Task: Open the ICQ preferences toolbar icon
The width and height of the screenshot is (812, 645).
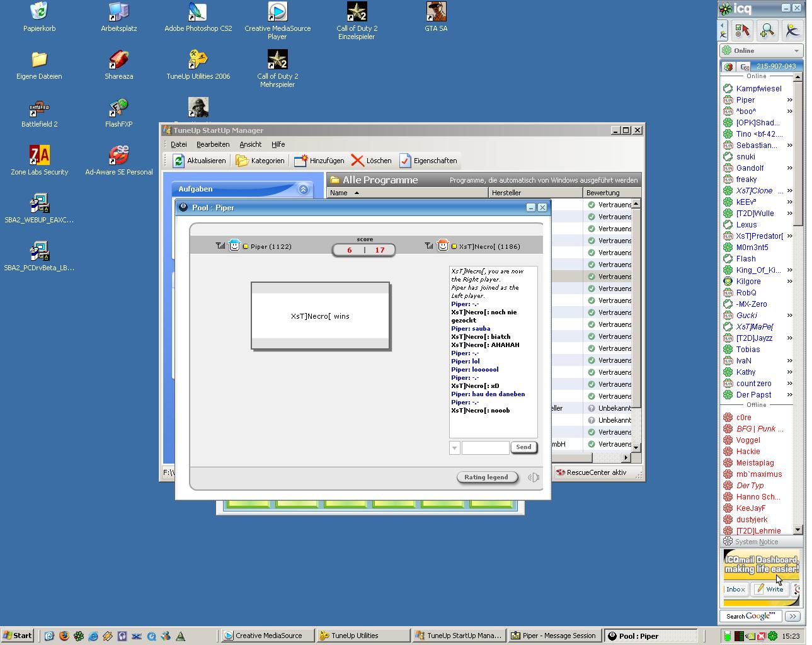Action: click(742, 30)
